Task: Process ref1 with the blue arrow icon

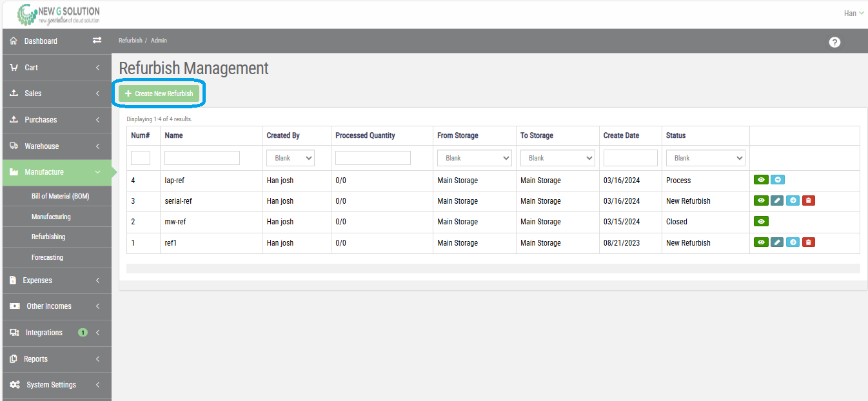Action: (x=793, y=242)
